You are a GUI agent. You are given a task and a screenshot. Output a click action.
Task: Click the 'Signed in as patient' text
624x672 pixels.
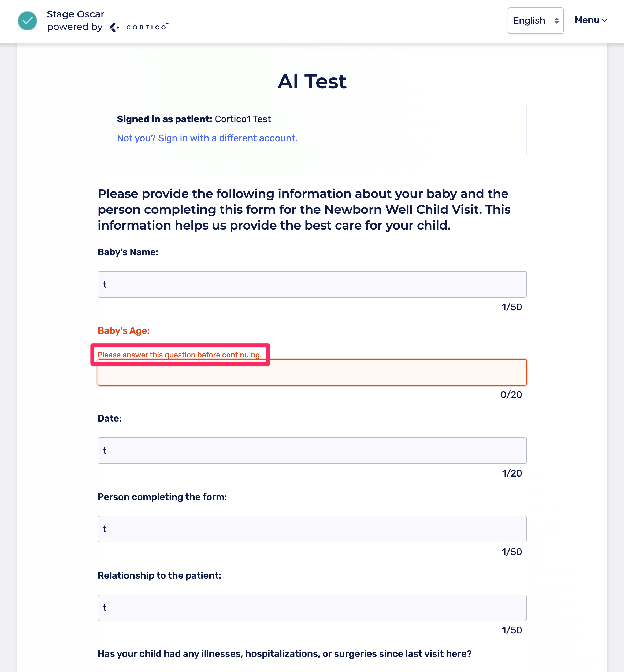pos(164,119)
